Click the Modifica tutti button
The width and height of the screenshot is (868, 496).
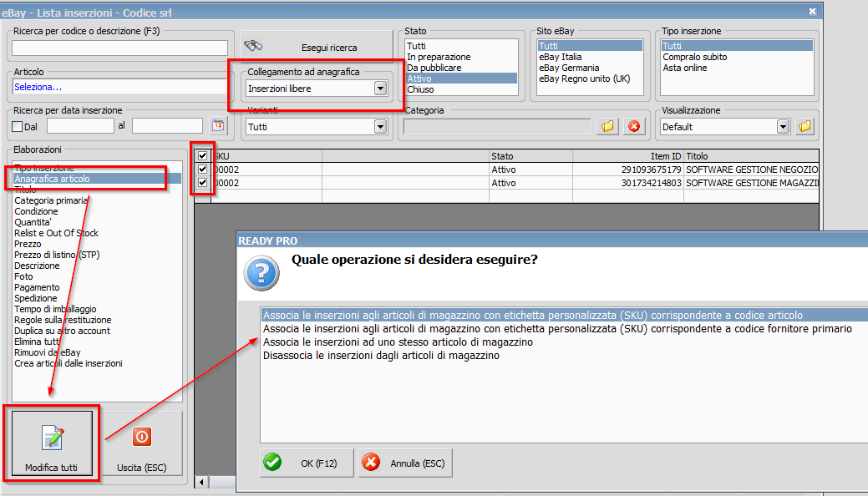pyautogui.click(x=52, y=443)
